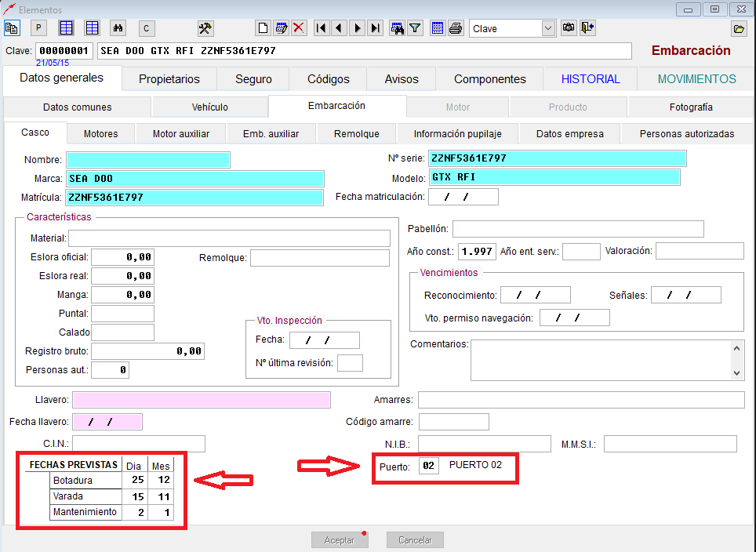This screenshot has width=756, height=552.
Task: Select the Datos comunes subtab
Action: tap(77, 107)
